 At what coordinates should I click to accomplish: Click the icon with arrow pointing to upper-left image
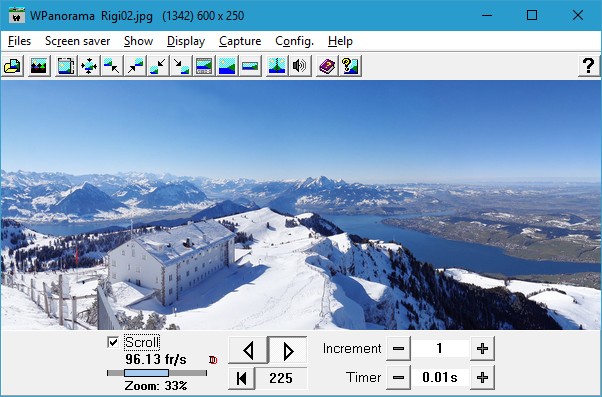pos(112,66)
